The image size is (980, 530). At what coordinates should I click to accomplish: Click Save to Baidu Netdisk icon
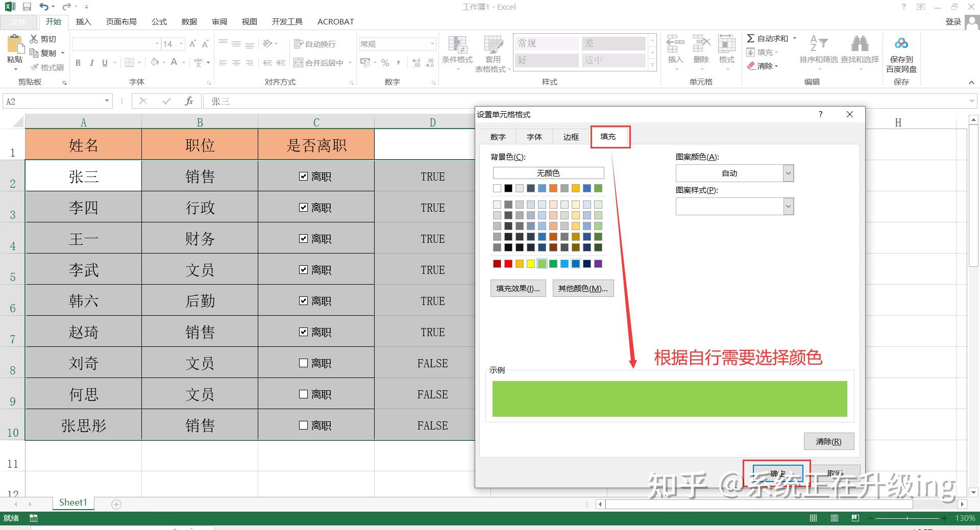pyautogui.click(x=901, y=43)
